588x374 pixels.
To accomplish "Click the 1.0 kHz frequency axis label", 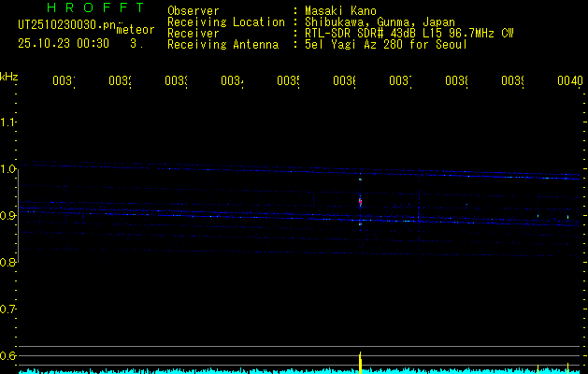I will point(9,169).
